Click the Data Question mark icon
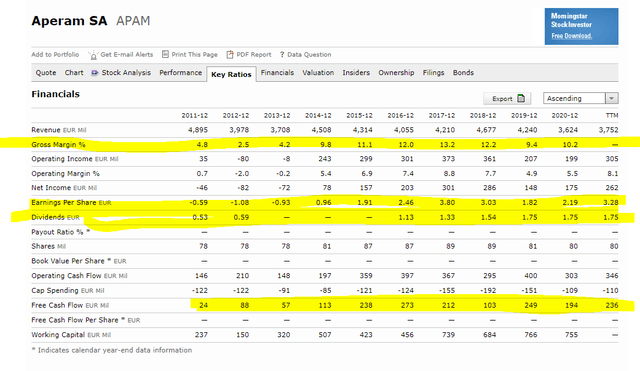This screenshot has height=371, width=640. click(x=282, y=55)
